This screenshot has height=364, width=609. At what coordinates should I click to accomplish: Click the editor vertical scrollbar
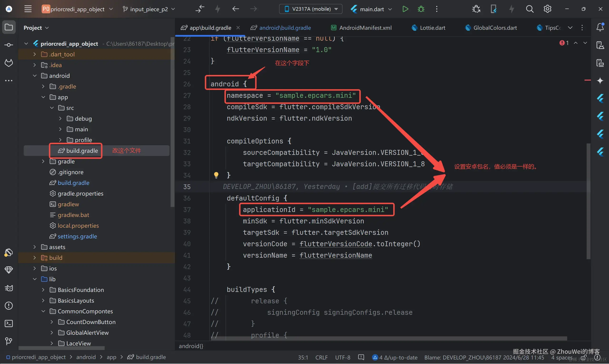[588, 201]
